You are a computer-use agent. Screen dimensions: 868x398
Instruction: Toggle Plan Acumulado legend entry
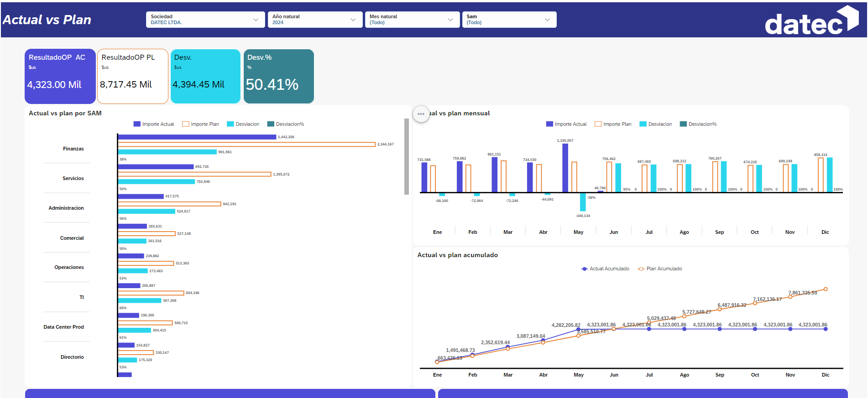pos(660,269)
